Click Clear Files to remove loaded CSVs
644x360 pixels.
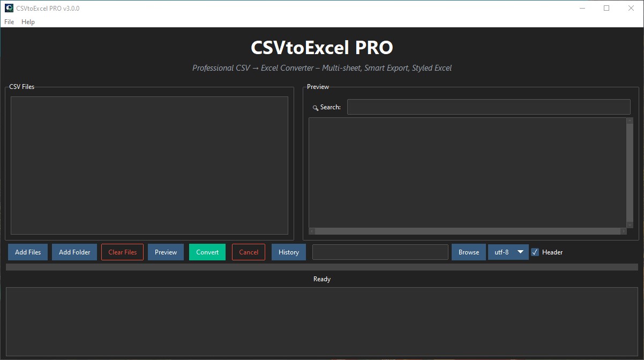click(x=122, y=252)
